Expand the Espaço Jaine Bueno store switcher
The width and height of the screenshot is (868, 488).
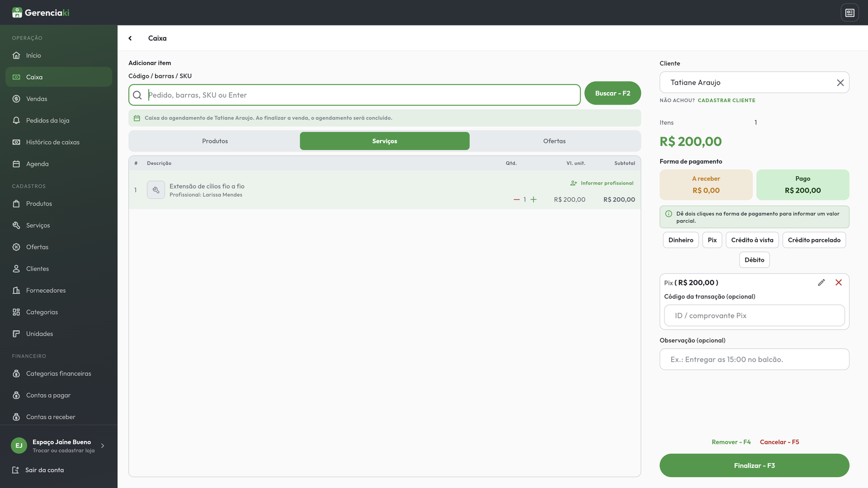click(103, 446)
